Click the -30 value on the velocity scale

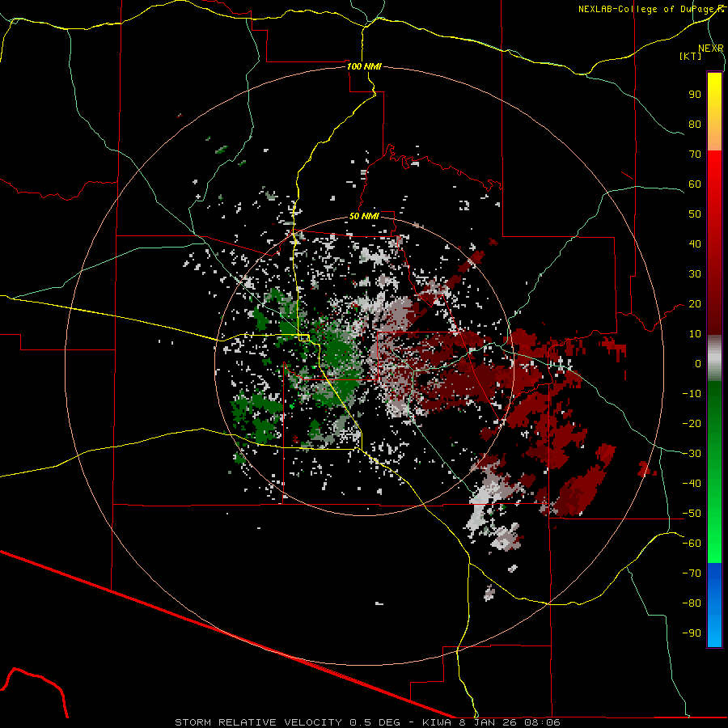pos(692,454)
